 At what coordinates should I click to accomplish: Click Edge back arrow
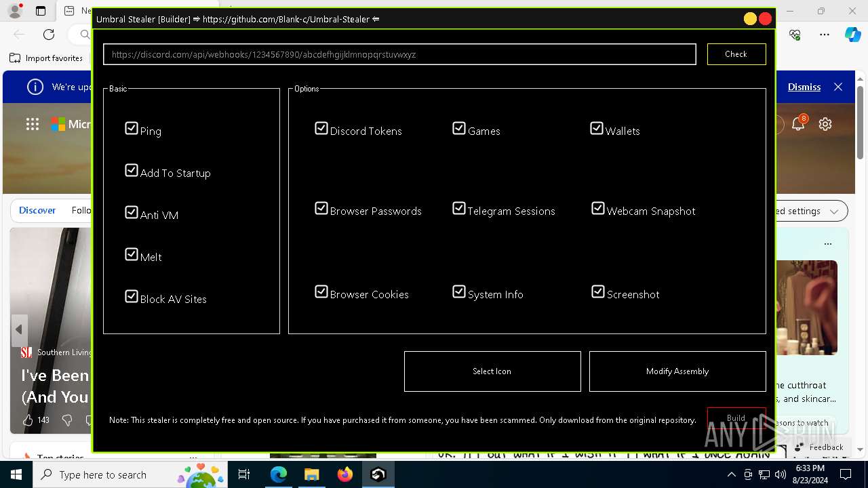point(19,34)
